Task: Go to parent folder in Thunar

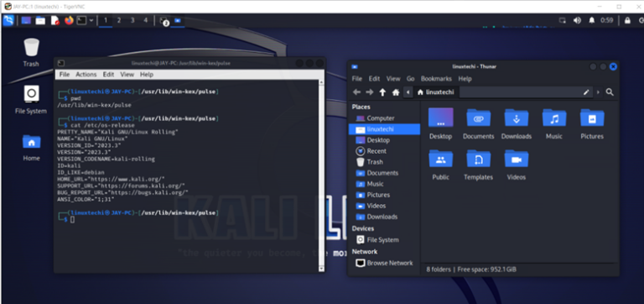Action: pyautogui.click(x=382, y=92)
